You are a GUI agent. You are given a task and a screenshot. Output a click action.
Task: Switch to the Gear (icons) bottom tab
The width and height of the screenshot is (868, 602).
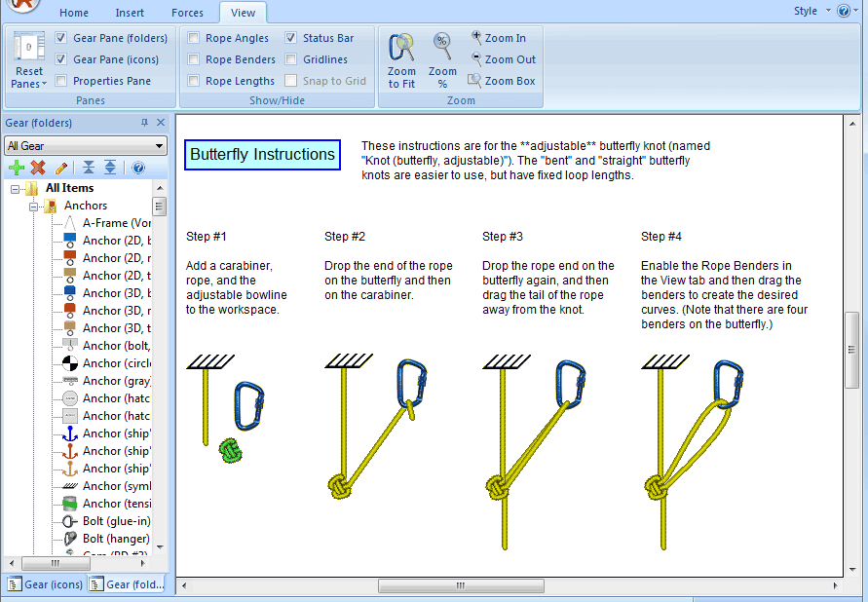tap(45, 584)
